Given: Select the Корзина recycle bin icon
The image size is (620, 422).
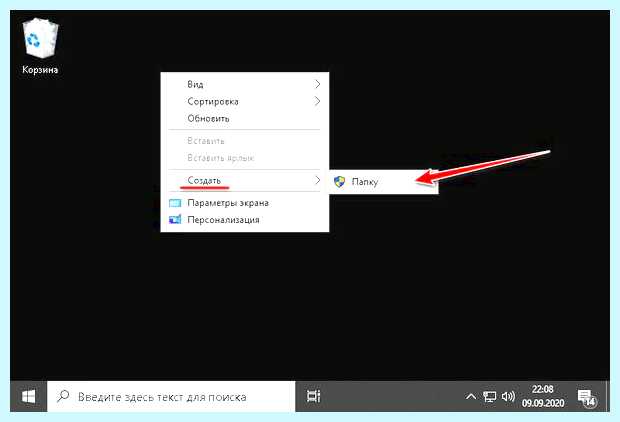Looking at the screenshot, I should [x=40, y=47].
